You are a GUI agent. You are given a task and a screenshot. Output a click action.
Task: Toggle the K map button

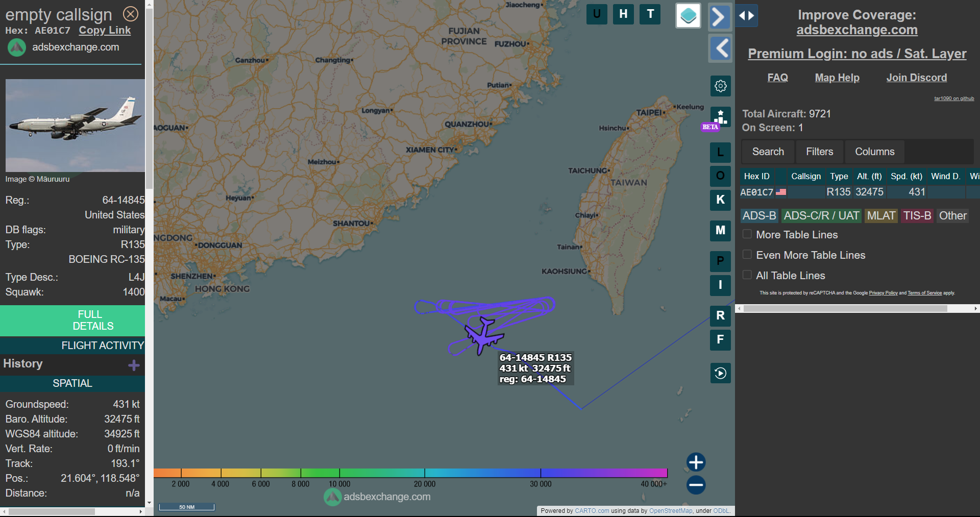pos(720,200)
